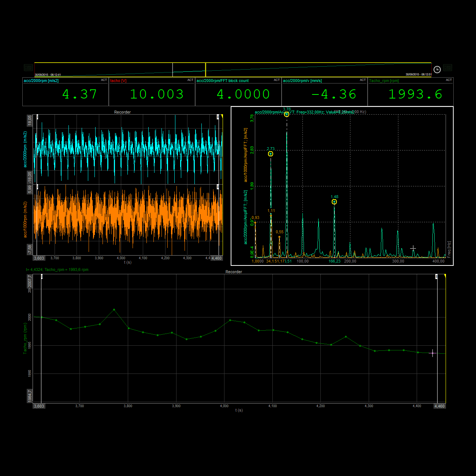The image size is (476, 476).
Task: Edit the 3,603 start time on Tacho recorder
Action: (x=39, y=406)
